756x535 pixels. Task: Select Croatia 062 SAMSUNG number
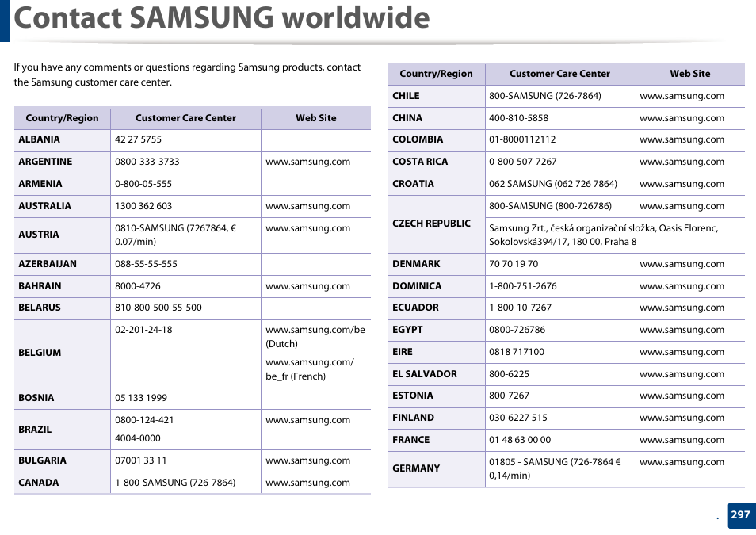click(x=553, y=184)
